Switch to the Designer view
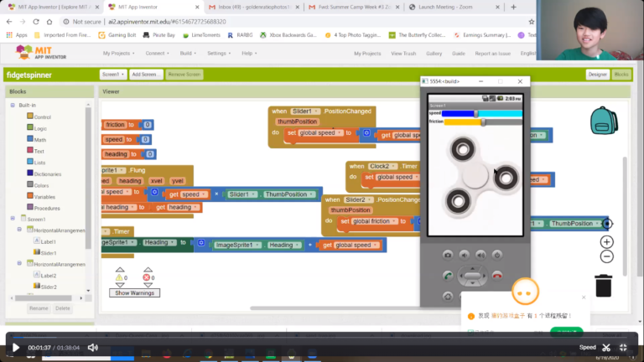This screenshot has width=644, height=362. [x=597, y=75]
